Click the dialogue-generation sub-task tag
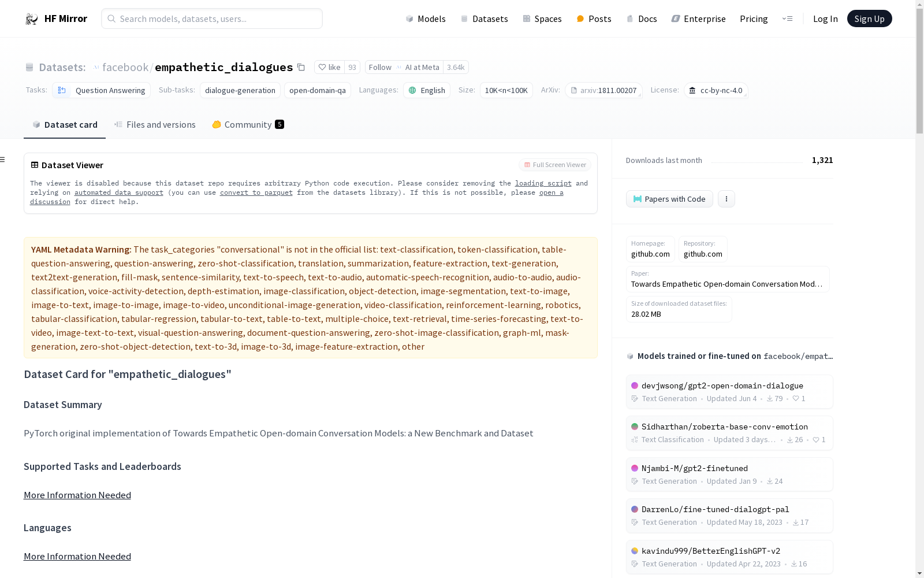Viewport: 924px width, 578px height. click(240, 90)
